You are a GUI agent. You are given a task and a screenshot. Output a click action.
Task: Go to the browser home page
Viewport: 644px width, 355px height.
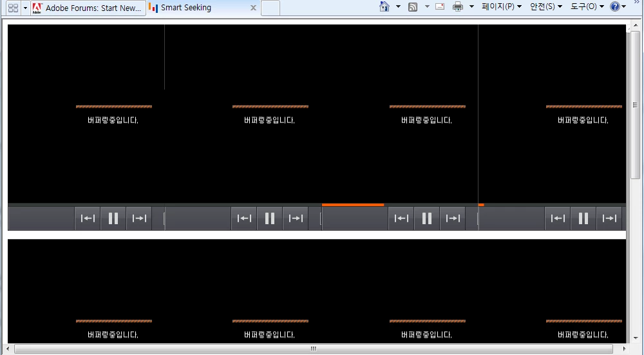click(384, 6)
